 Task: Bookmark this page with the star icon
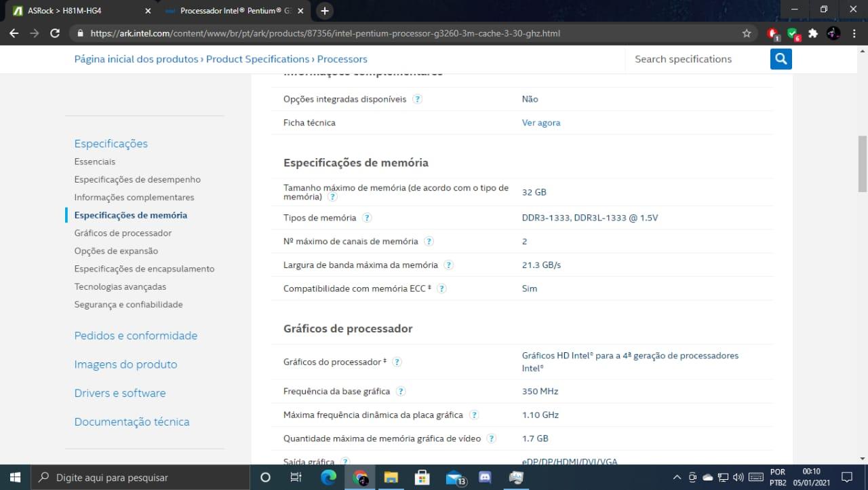click(747, 33)
